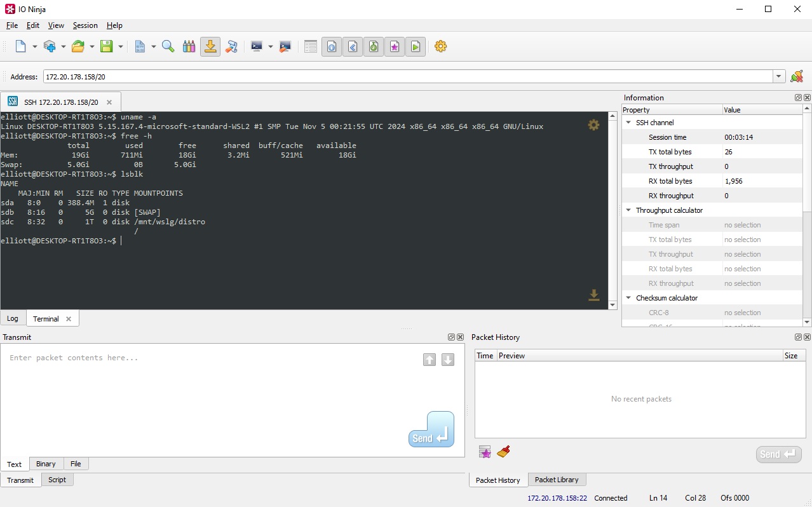The image size is (812, 507).
Task: Float the Packet History panel
Action: click(x=798, y=337)
